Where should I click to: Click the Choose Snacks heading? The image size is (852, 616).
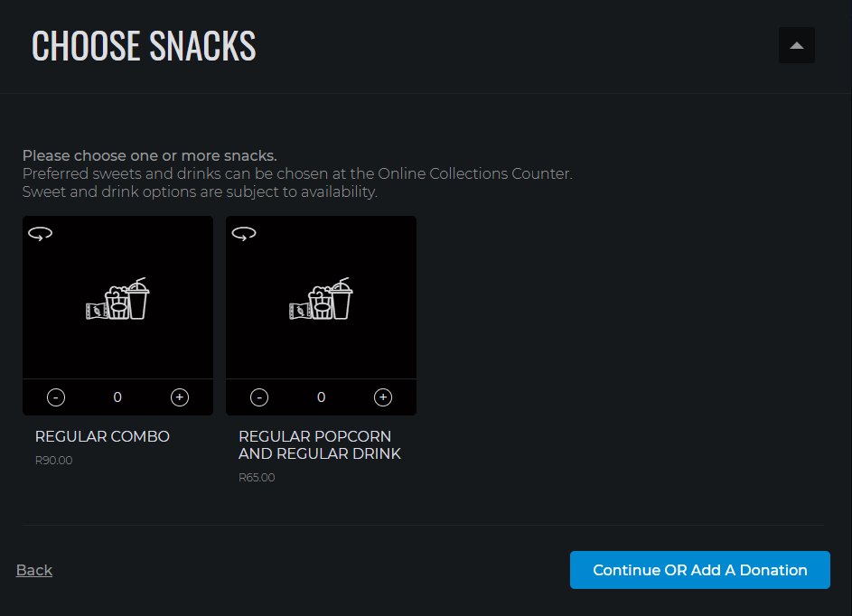point(144,46)
